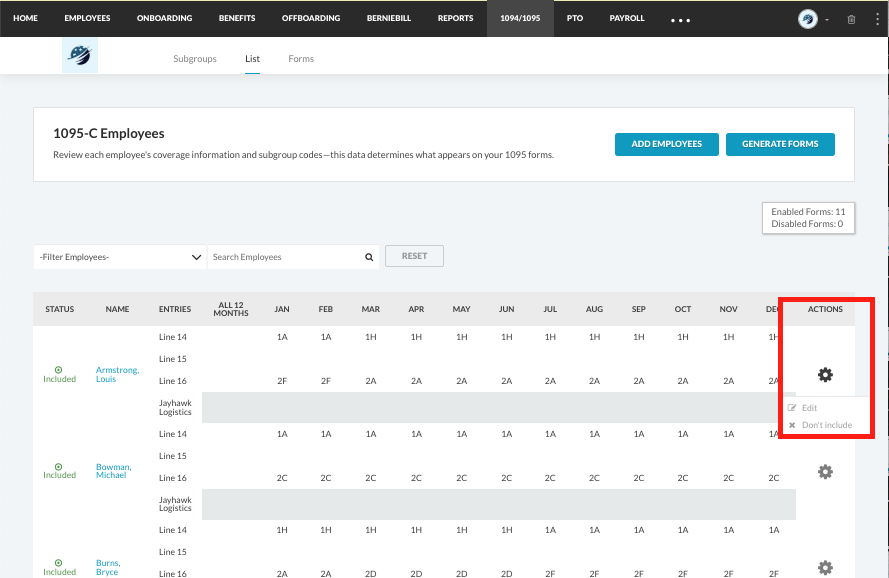The height and width of the screenshot is (578, 889).
Task: Click the trash icon in top bar
Action: click(x=851, y=19)
